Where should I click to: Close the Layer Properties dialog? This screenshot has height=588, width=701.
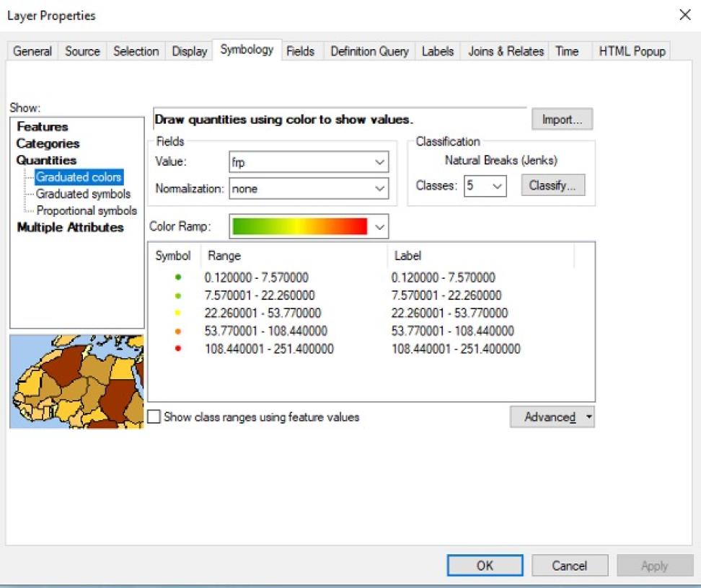[685, 14]
